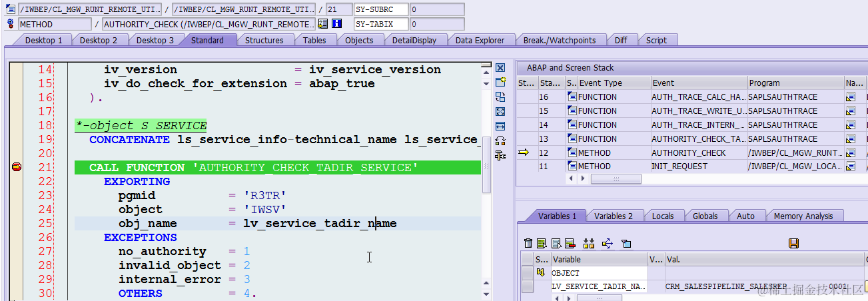This screenshot has width=868, height=301.
Task: Click the Variable column header
Action: [x=599, y=259]
